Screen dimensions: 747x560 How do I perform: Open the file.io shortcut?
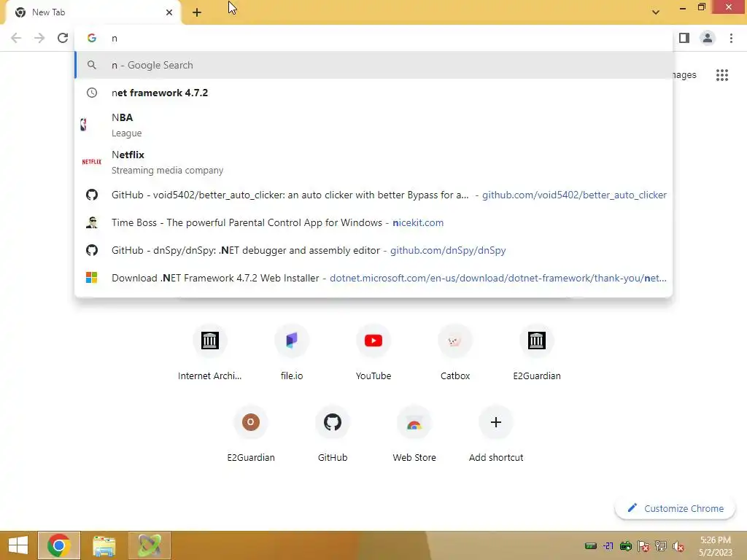tap(292, 352)
